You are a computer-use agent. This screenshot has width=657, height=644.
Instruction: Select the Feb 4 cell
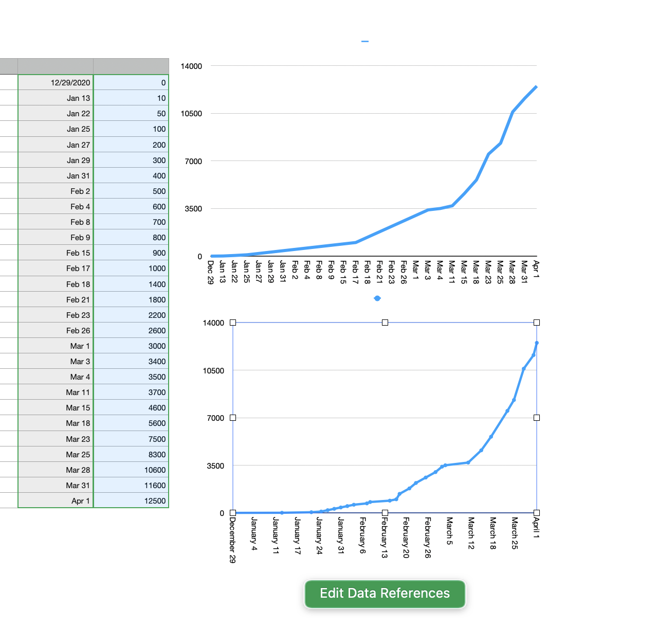click(56, 206)
